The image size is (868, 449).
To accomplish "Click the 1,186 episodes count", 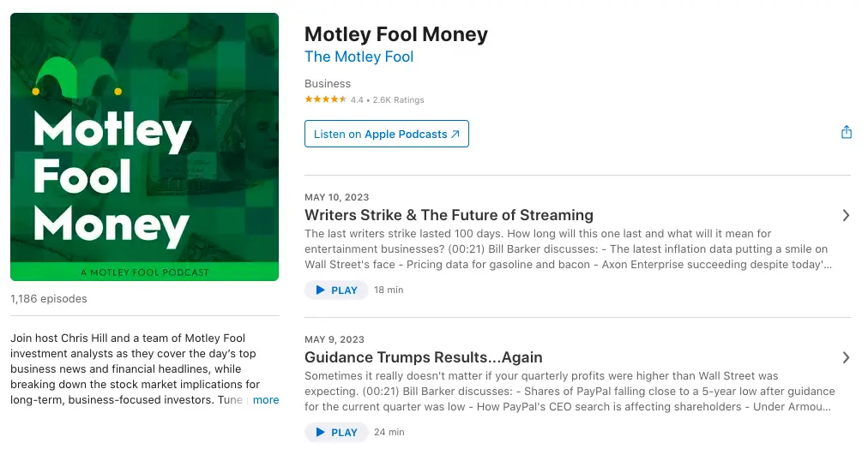I will (49, 298).
